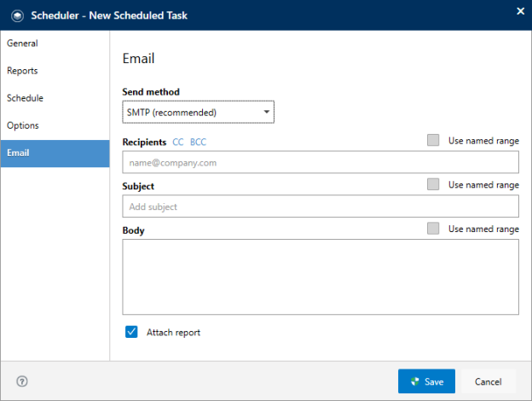The height and width of the screenshot is (401, 532).
Task: Click the shield icon on Save button
Action: click(x=415, y=381)
